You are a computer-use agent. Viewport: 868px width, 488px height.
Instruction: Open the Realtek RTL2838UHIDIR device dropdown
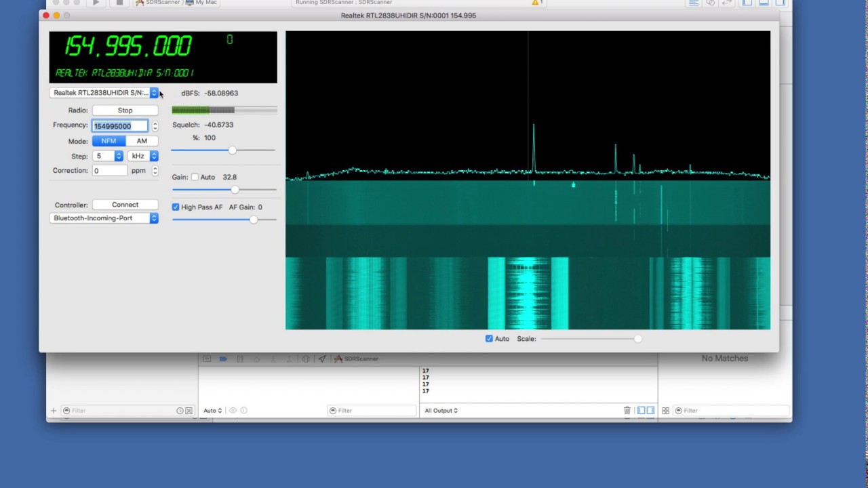tap(104, 93)
